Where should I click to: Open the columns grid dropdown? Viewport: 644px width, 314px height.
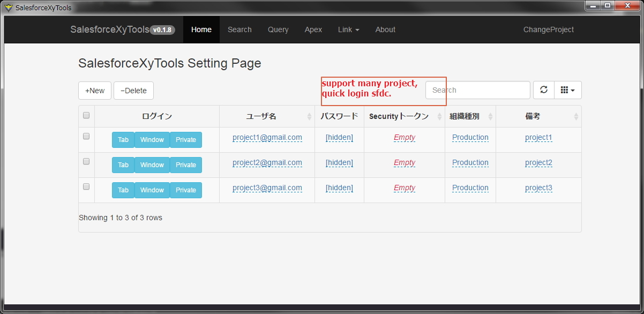click(568, 90)
